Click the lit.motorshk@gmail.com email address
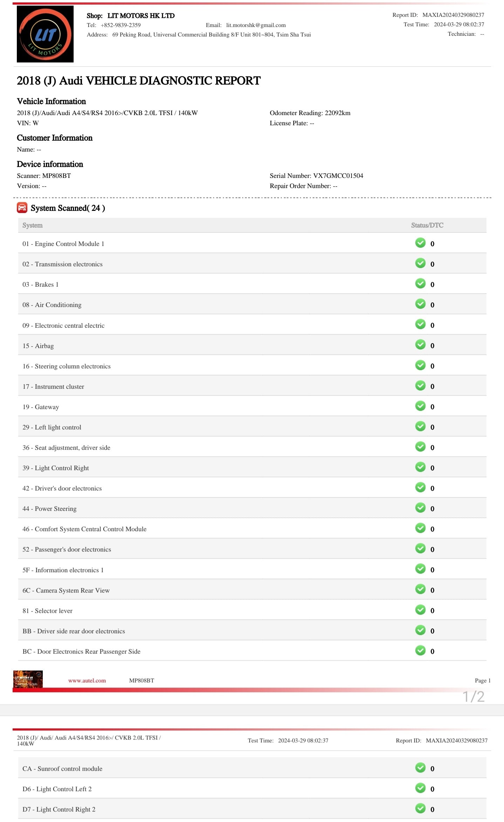504x822 pixels. click(x=256, y=25)
